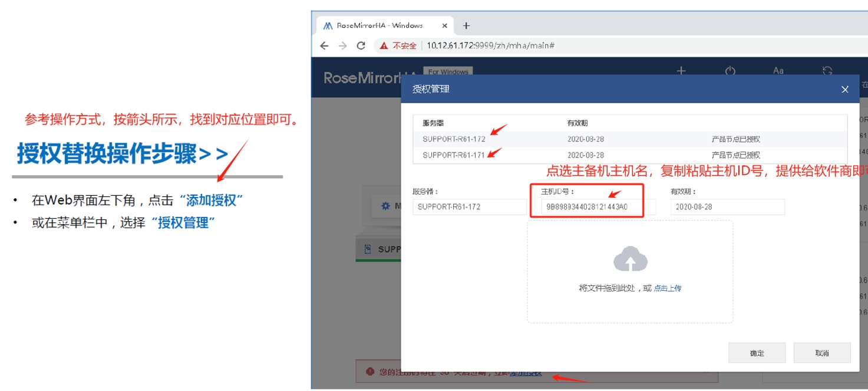This screenshot has width=868, height=391.
Task: Click 产品节点已授权 status in SUPPORT-R61-172 row
Action: (x=736, y=139)
